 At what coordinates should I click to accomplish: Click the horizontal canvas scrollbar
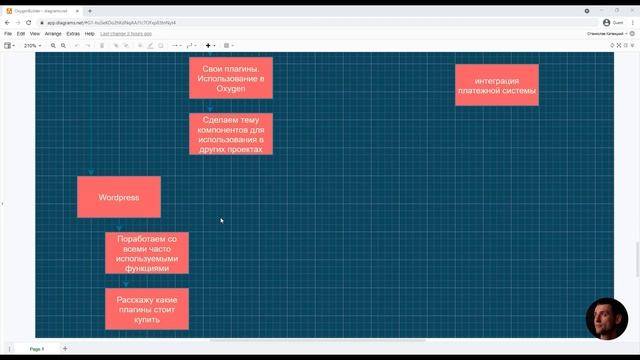point(318,340)
